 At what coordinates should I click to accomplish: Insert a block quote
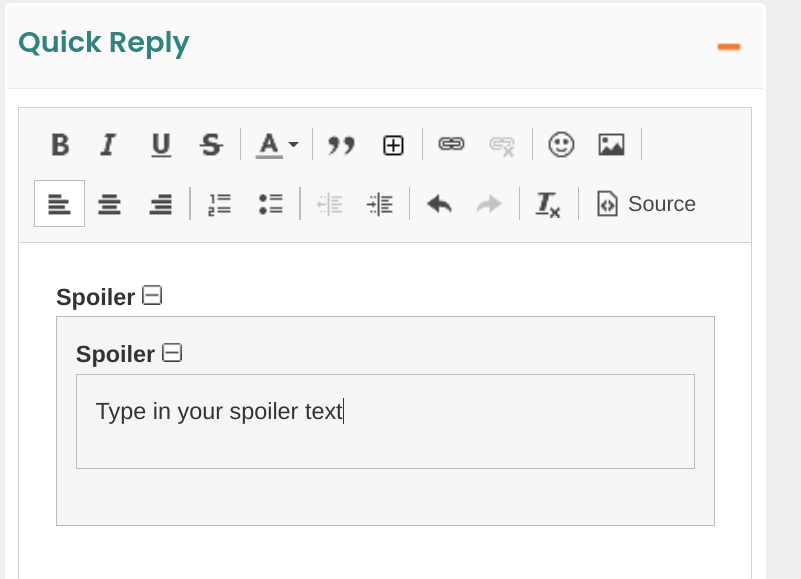(x=342, y=145)
